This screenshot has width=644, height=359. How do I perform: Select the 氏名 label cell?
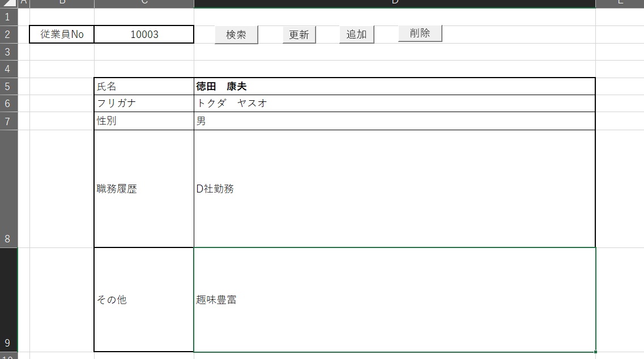point(144,87)
